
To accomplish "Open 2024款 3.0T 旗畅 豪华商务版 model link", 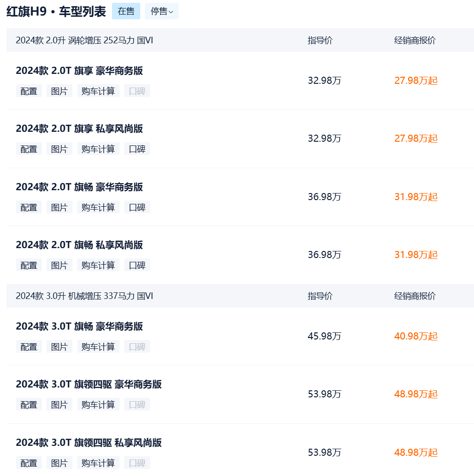I will [79, 327].
